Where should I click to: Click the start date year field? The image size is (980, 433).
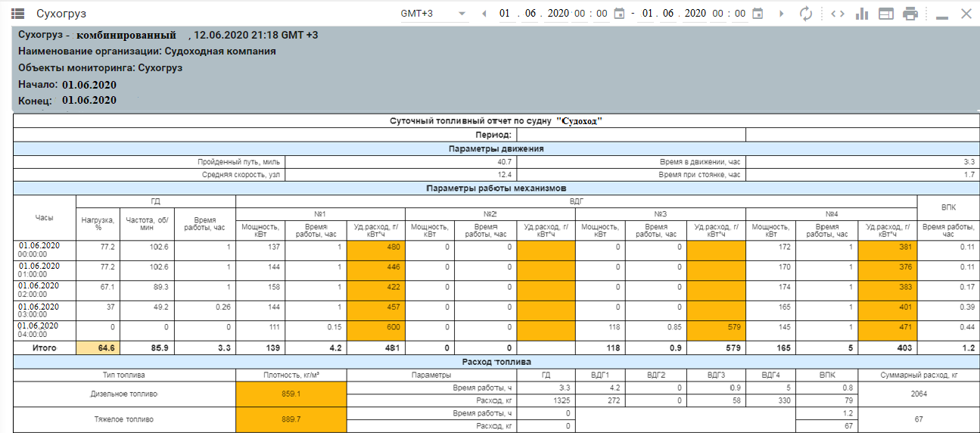coord(557,14)
